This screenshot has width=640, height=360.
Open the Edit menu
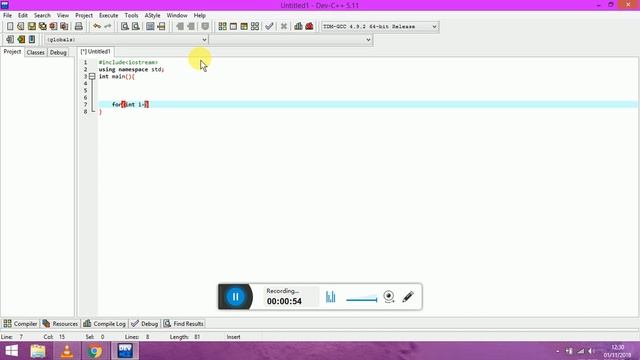tap(22, 15)
